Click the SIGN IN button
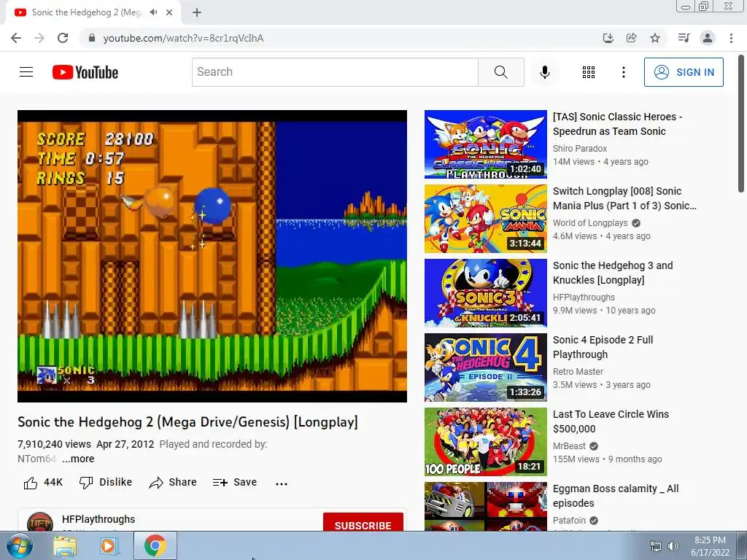This screenshot has height=560, width=747. pyautogui.click(x=683, y=72)
